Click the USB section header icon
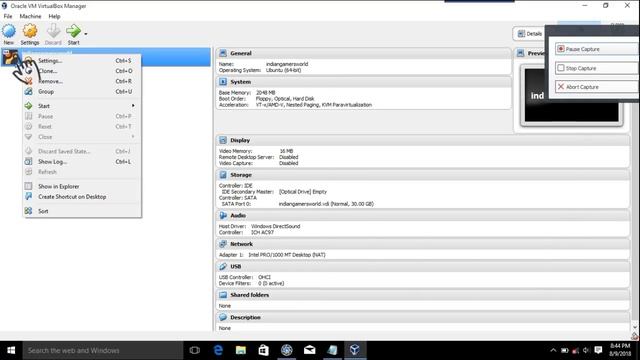640x360 pixels. coord(223,267)
